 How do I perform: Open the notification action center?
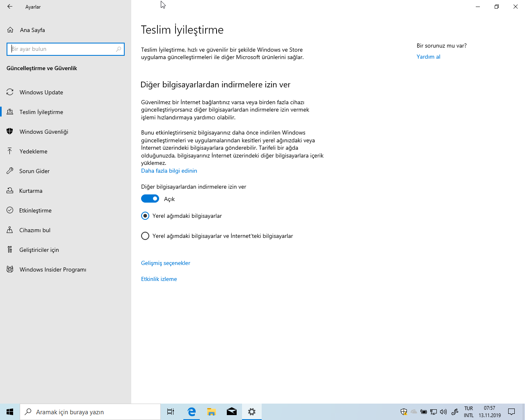pos(511,412)
